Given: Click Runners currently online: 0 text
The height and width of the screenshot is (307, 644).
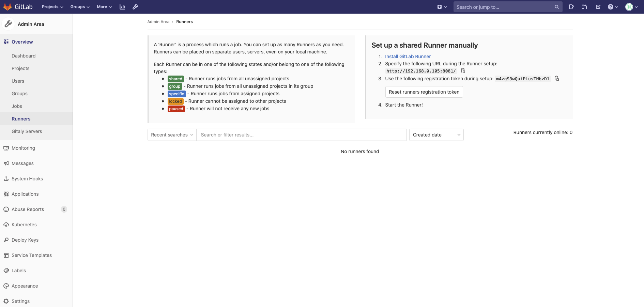Looking at the screenshot, I should pyautogui.click(x=543, y=132).
